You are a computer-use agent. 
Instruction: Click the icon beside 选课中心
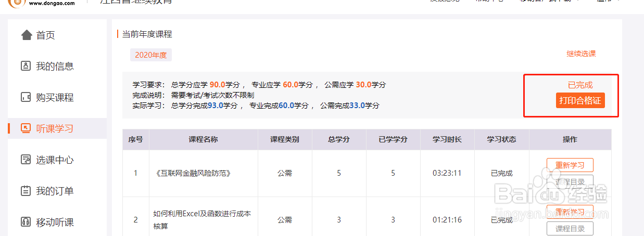[x=26, y=160]
